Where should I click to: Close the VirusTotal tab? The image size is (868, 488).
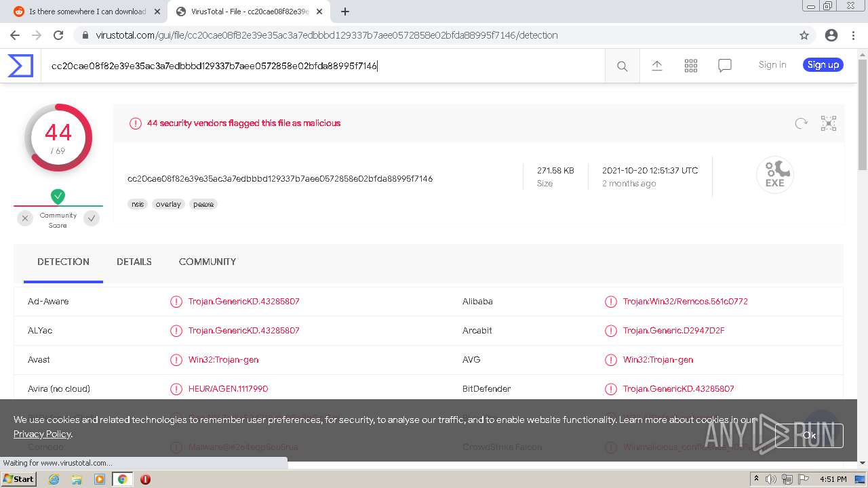click(319, 12)
